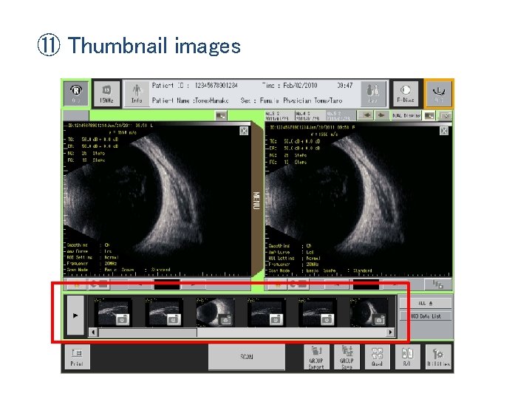Open the Utilities button
The height and width of the screenshot is (399, 532).
(x=439, y=358)
